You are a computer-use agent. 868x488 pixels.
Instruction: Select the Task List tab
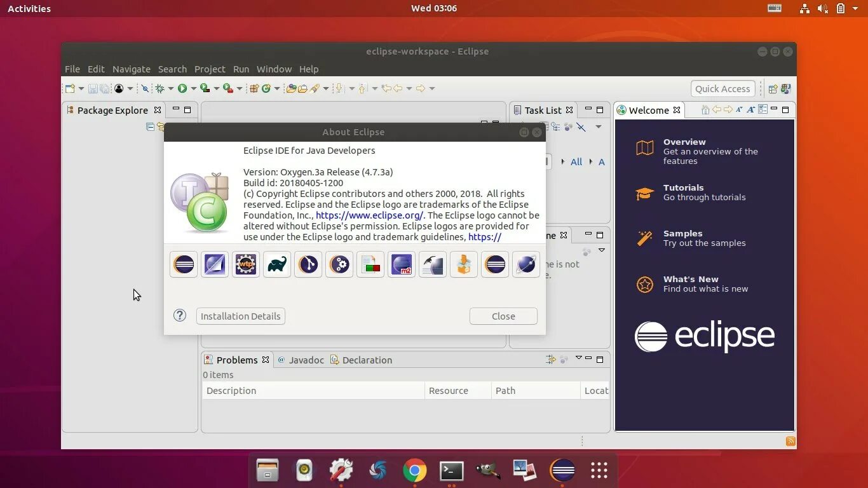click(x=543, y=110)
